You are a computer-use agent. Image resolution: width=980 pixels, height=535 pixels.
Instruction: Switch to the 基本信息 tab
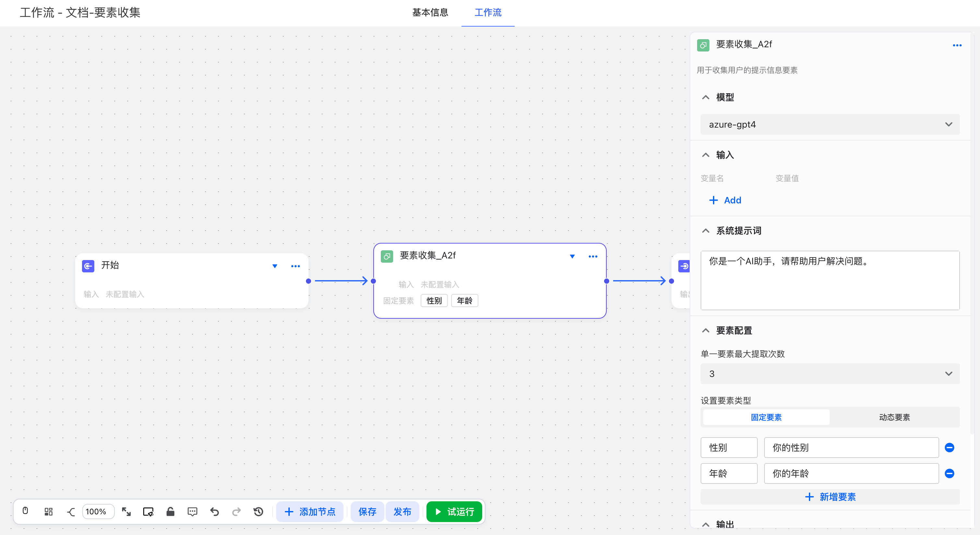(430, 13)
